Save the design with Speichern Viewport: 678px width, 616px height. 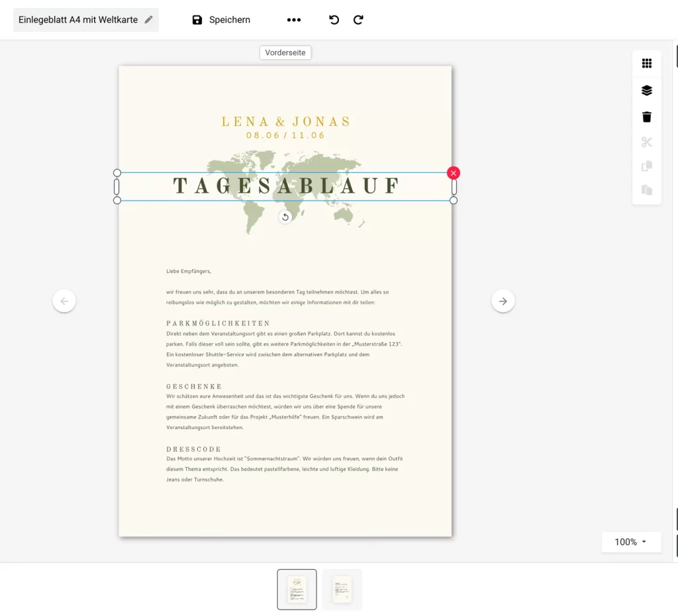click(x=220, y=20)
